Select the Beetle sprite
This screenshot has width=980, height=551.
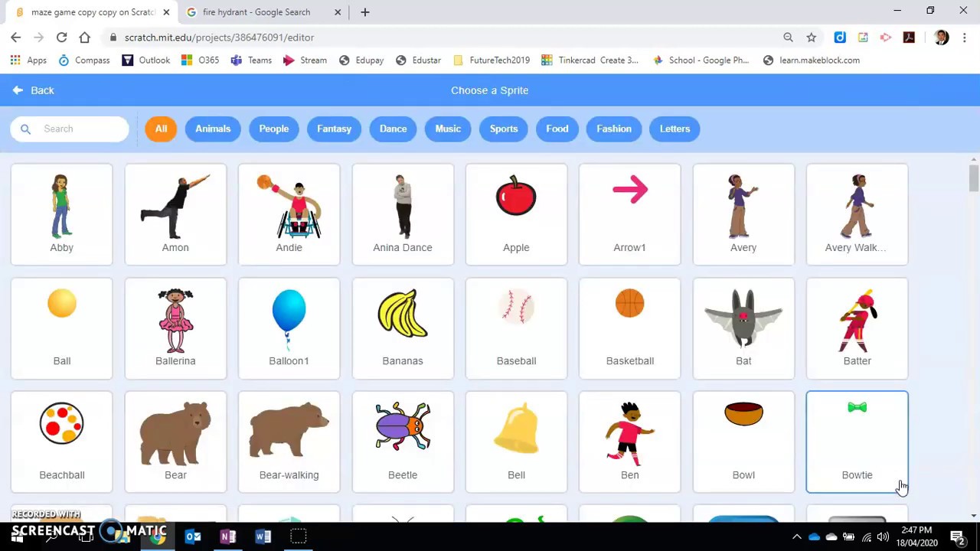click(x=403, y=442)
